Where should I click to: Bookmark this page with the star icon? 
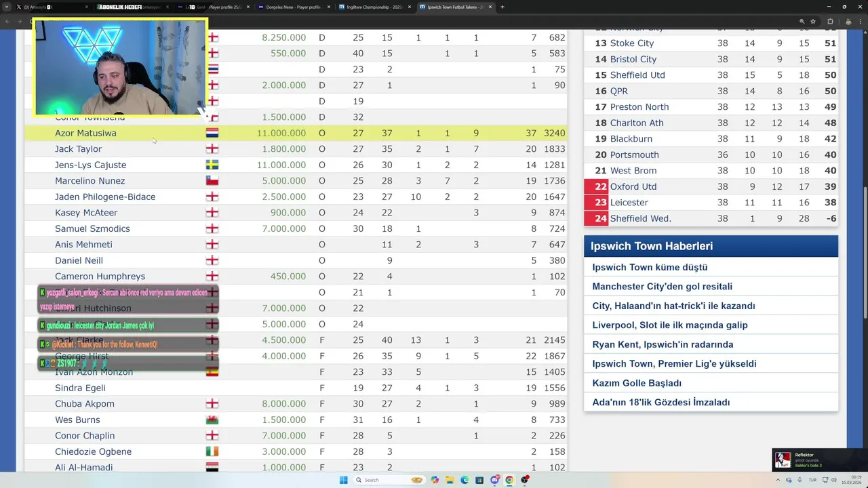pos(812,22)
